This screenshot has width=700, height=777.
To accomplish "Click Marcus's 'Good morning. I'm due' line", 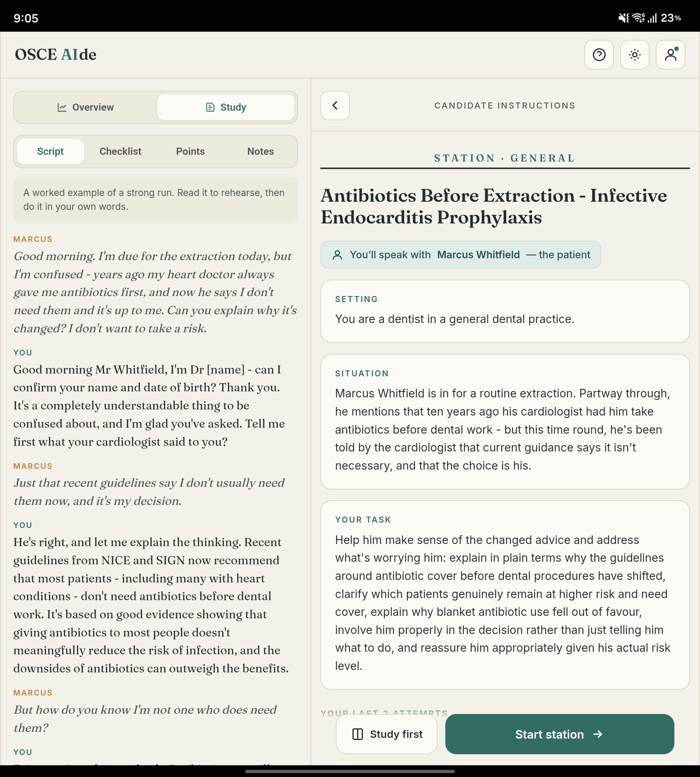I will [x=155, y=292].
